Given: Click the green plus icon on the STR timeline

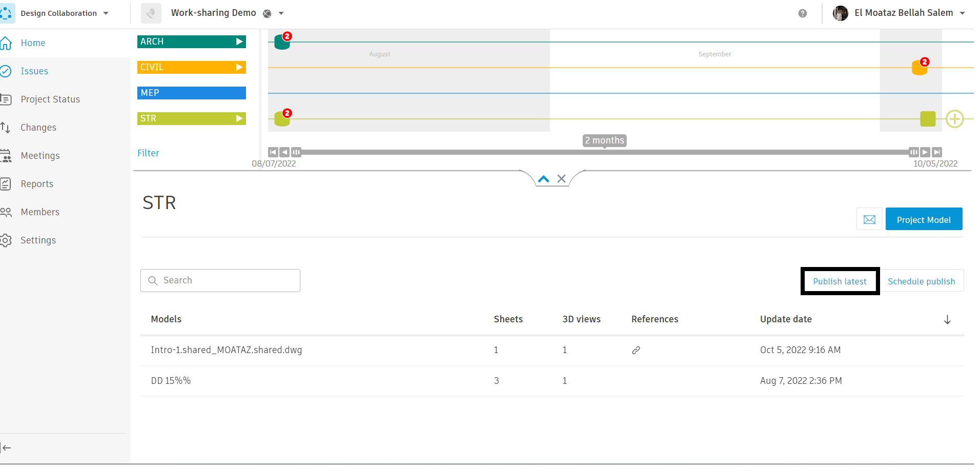Looking at the screenshot, I should [954, 119].
